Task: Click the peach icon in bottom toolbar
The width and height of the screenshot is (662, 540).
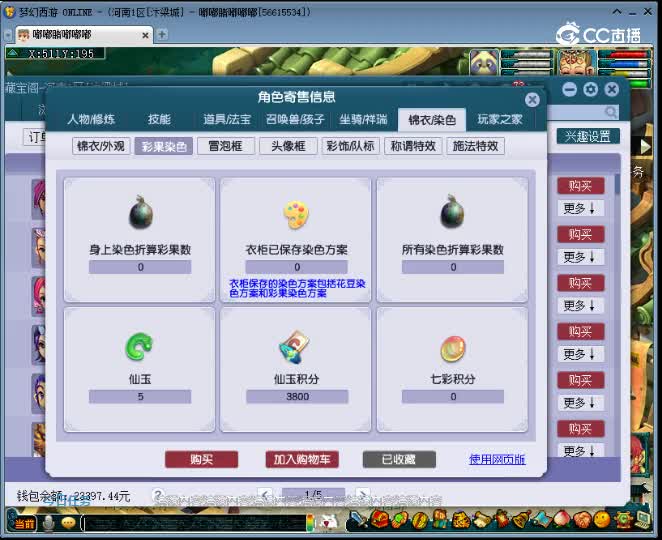Action: [x=562, y=520]
